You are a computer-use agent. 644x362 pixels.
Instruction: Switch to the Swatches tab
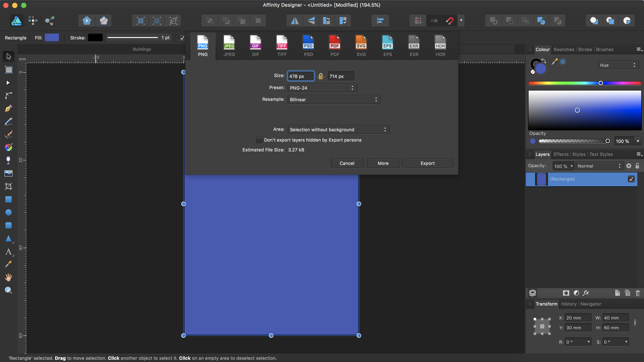point(563,49)
